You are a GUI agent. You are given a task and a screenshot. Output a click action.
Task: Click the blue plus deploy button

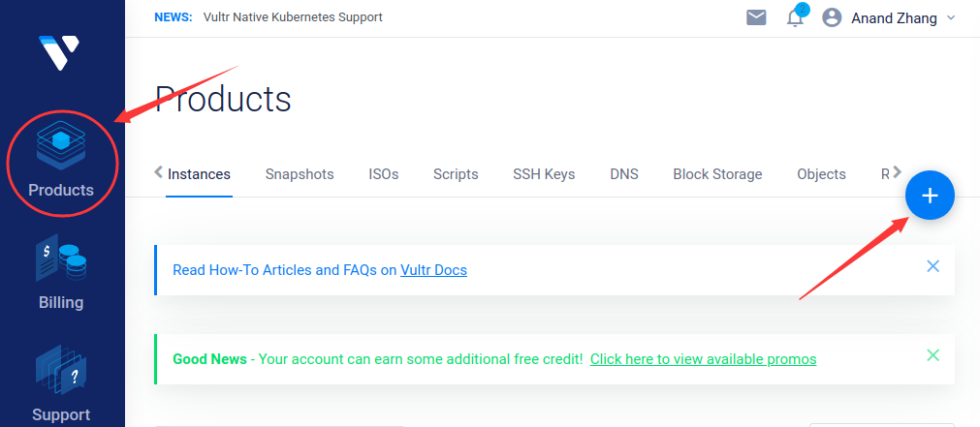click(x=930, y=196)
